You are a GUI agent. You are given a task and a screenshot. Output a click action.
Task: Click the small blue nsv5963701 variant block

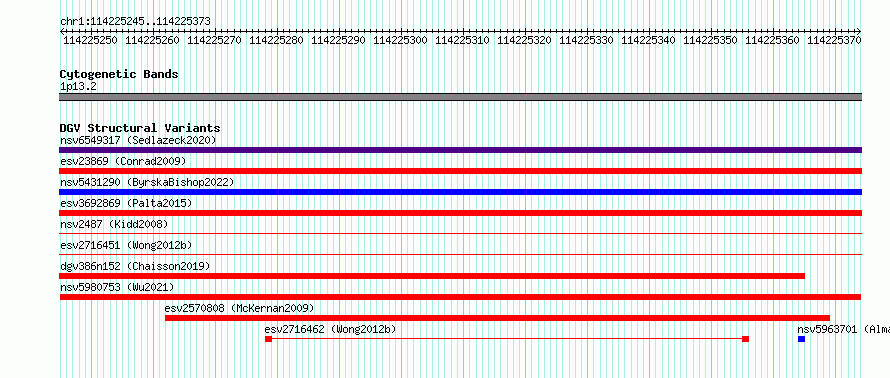pos(801,339)
